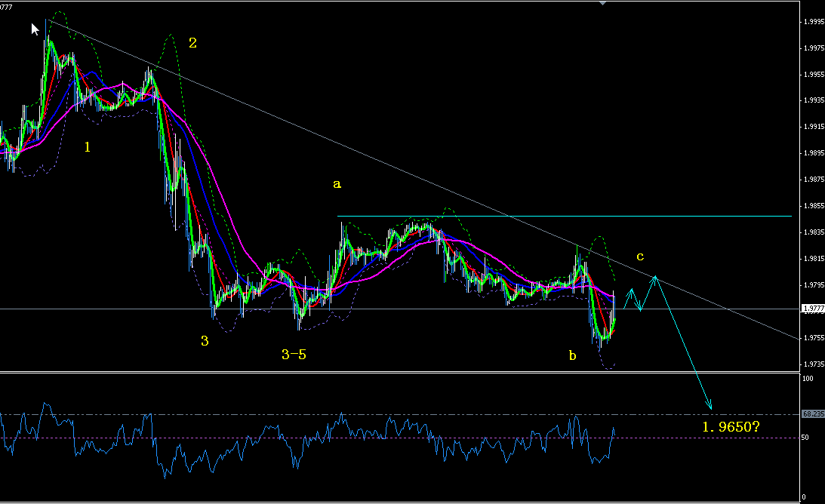This screenshot has height=504, width=825.
Task: Click the 1.9795 price axis label
Action: (x=814, y=284)
